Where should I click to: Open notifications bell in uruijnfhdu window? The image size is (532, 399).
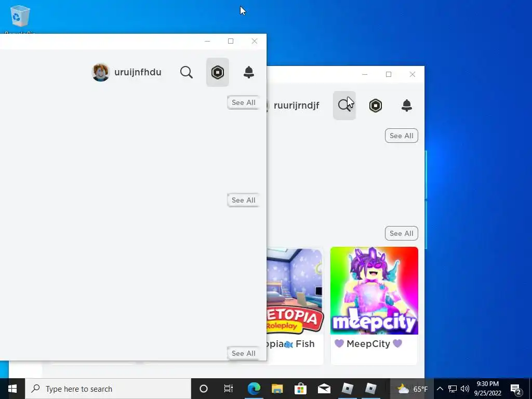(249, 72)
